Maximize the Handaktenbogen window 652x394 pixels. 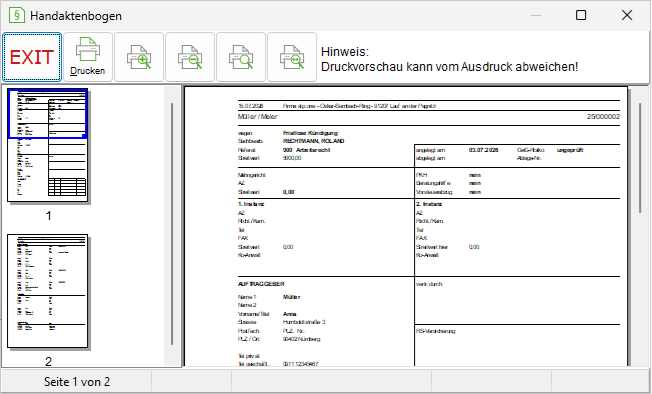(581, 15)
